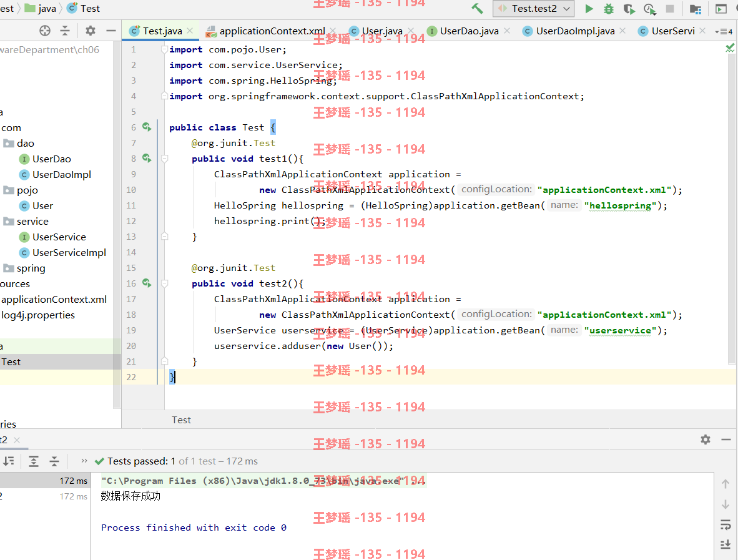Select log4j.properties in project tree
The image size is (738, 560).
tap(37, 315)
